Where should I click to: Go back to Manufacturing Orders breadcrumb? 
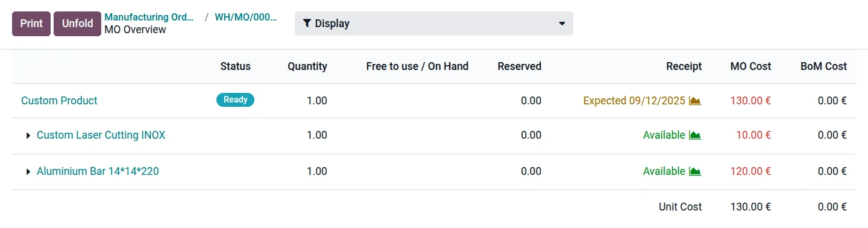pos(149,17)
